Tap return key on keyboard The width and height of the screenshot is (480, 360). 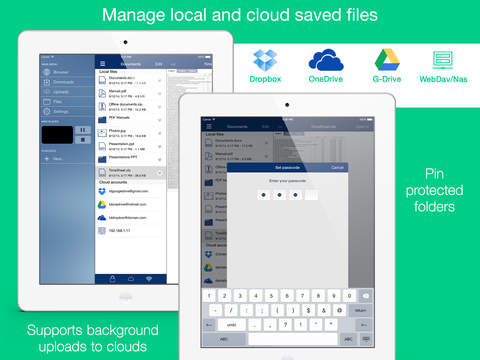[361, 310]
